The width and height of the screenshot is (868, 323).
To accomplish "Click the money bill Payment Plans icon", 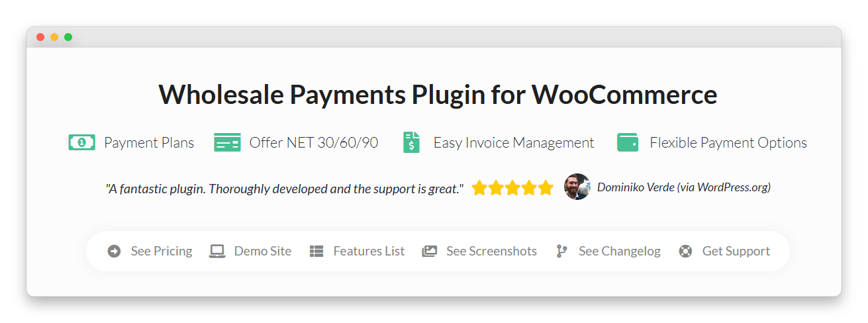I will (x=82, y=142).
